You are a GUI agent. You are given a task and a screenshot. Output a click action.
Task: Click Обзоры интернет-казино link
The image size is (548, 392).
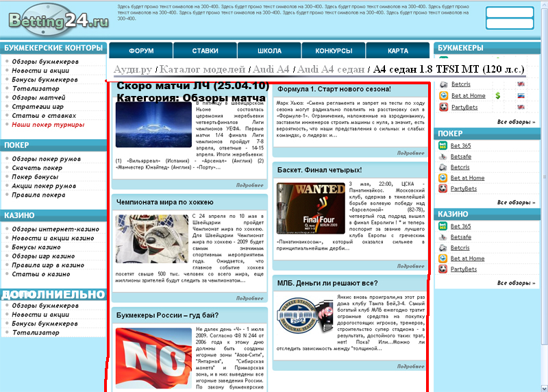pyautogui.click(x=55, y=230)
